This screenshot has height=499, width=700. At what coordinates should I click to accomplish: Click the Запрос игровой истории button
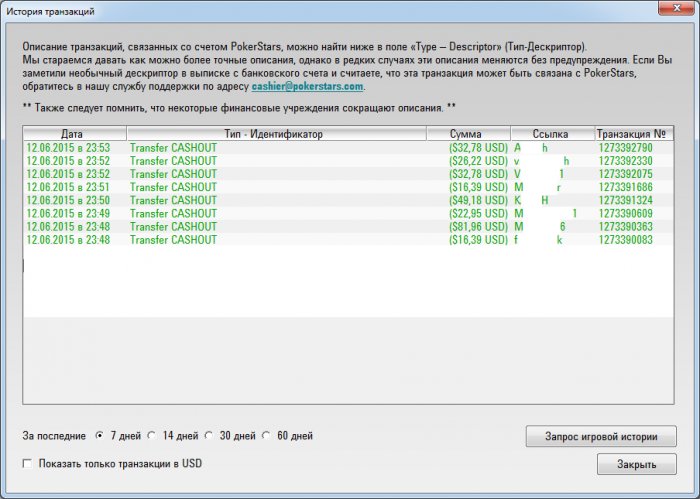600,437
